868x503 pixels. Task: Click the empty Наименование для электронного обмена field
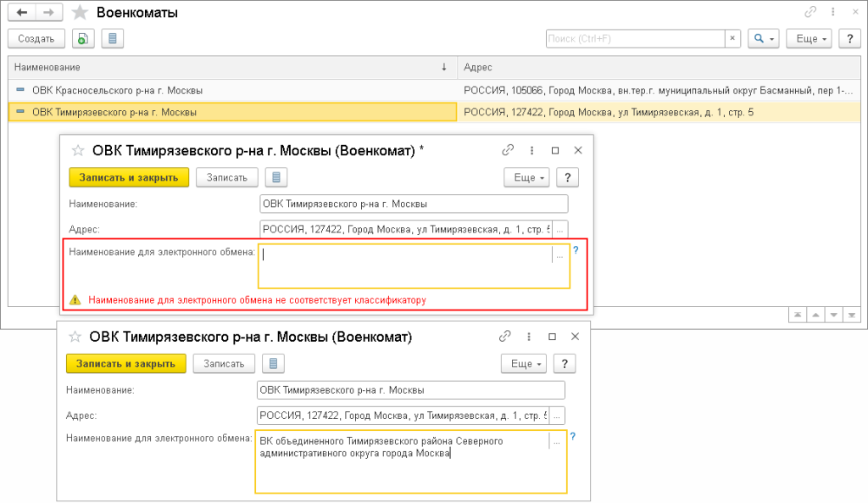(414, 266)
